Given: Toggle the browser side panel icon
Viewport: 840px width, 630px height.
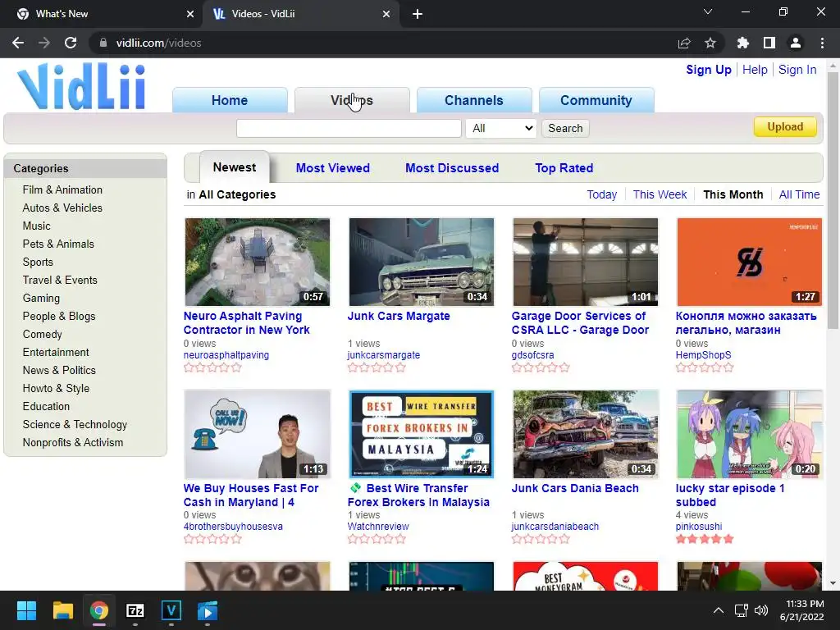Looking at the screenshot, I should (769, 43).
